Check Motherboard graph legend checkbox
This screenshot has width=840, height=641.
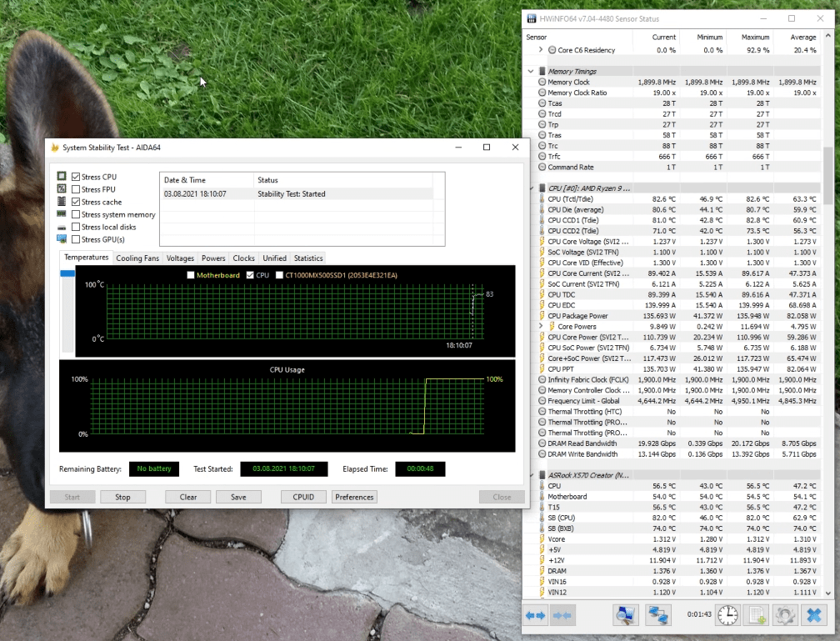[x=191, y=275]
